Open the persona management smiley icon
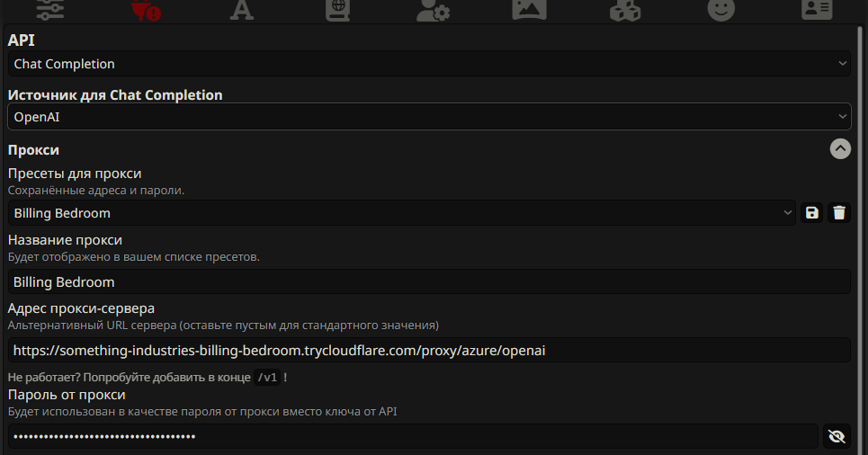This screenshot has width=868, height=455. click(x=720, y=9)
